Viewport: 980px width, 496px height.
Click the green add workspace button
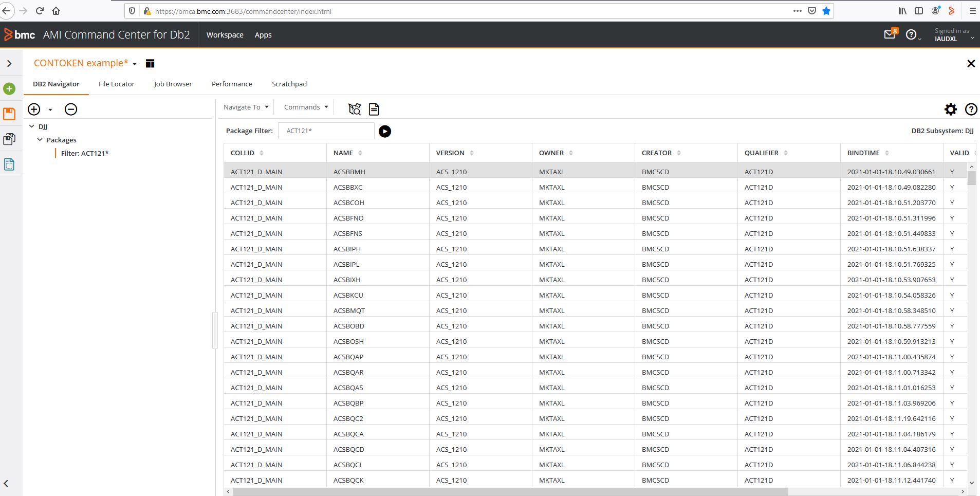(9, 89)
